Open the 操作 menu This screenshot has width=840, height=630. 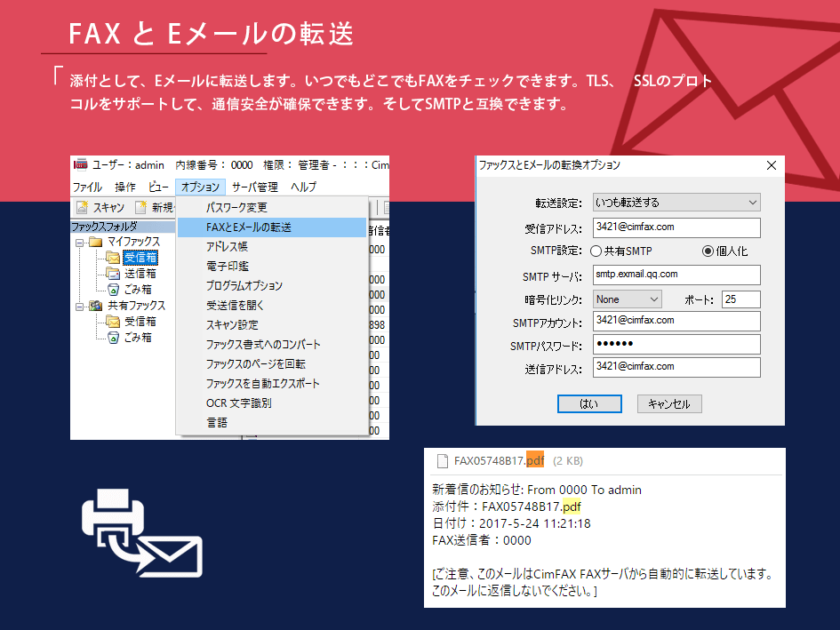click(125, 187)
